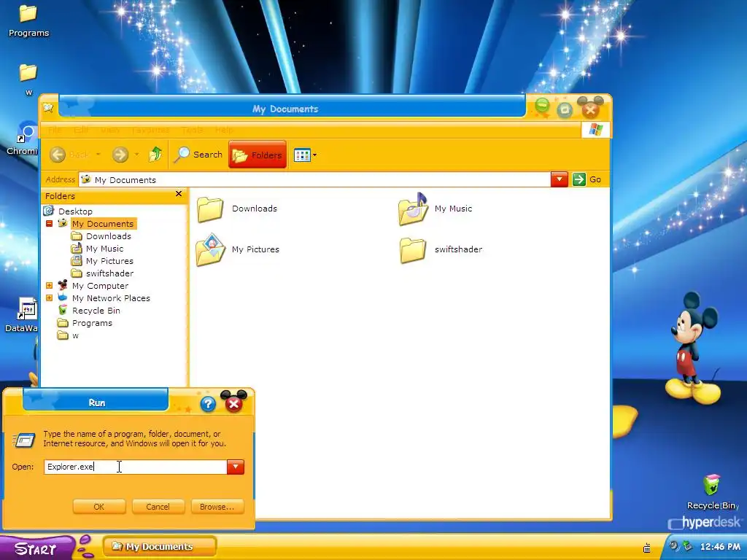Select the Recycle Bin icon on the desktop
Image resolution: width=747 pixels, height=560 pixels.
point(711,492)
